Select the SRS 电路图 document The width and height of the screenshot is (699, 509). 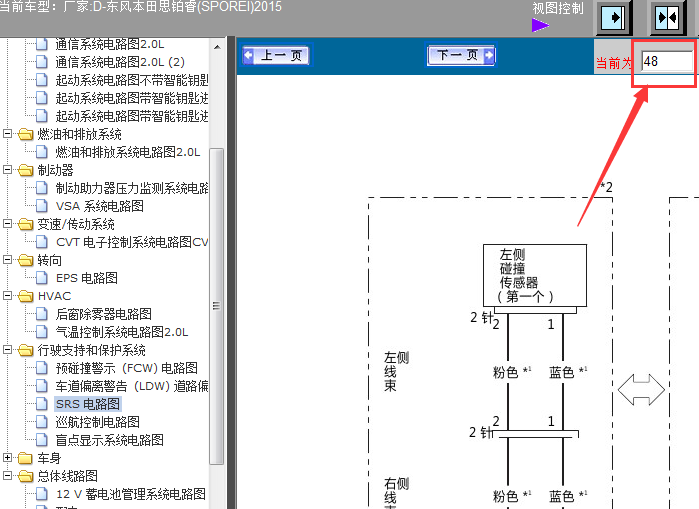click(88, 404)
